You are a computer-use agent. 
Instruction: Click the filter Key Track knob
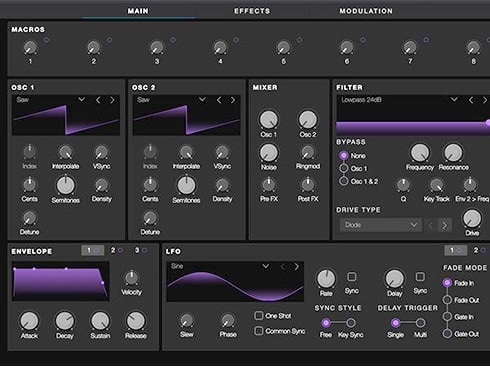tap(436, 185)
